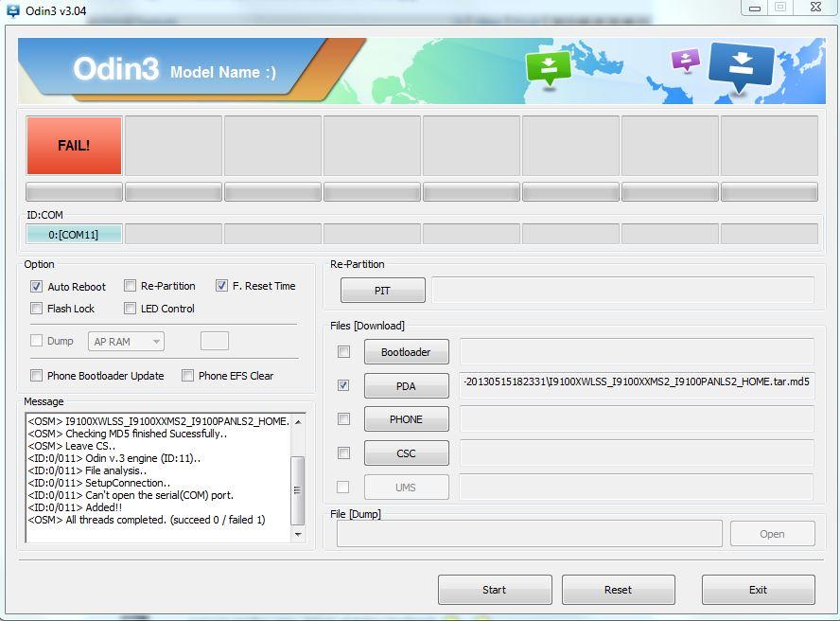Click the File Dump path field
Screen dimensions: 840x621
530,534
